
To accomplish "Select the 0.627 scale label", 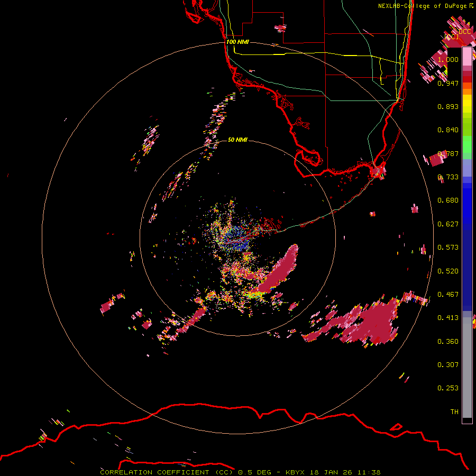I will coord(448,224).
